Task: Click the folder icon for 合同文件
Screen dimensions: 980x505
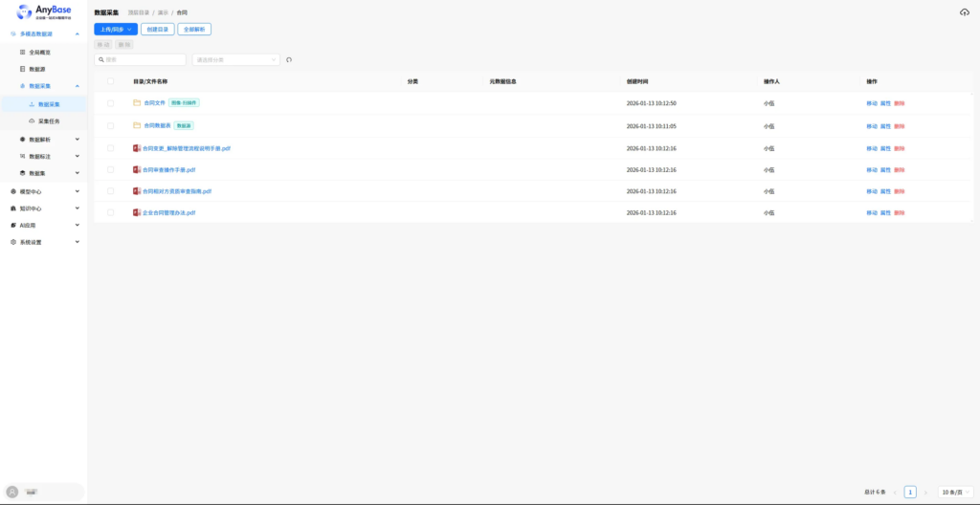Action: click(137, 102)
